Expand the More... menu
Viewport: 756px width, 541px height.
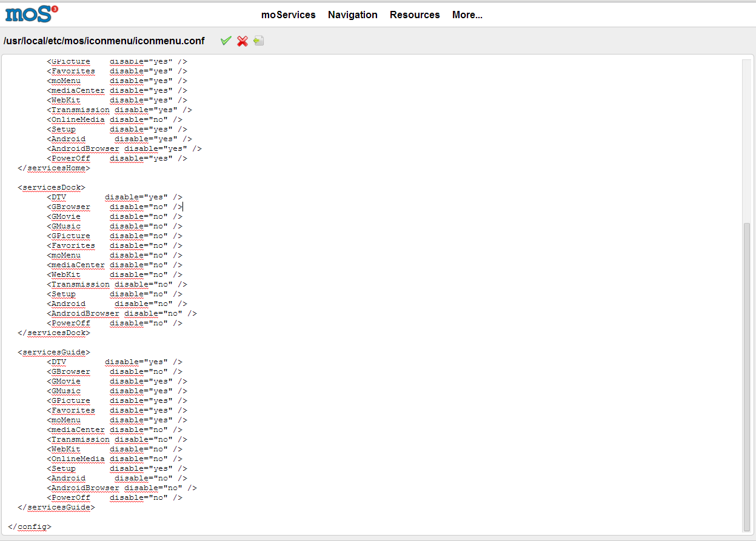coord(467,15)
